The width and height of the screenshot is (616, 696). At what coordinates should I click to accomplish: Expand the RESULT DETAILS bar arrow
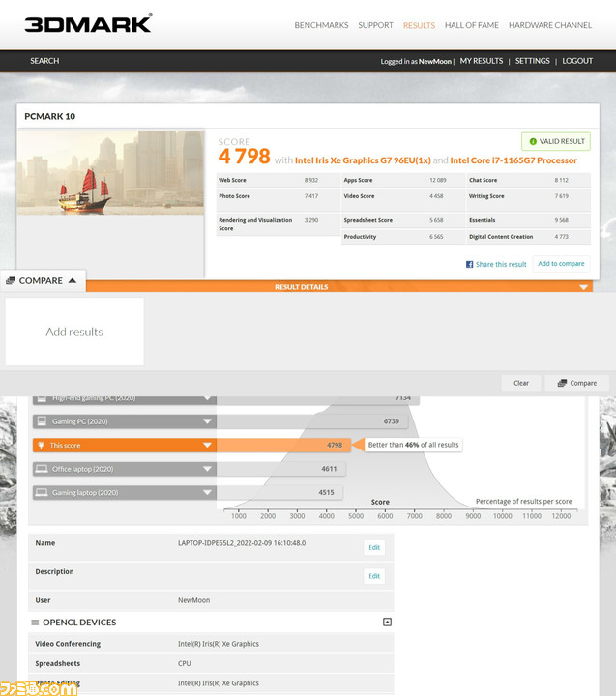point(583,287)
